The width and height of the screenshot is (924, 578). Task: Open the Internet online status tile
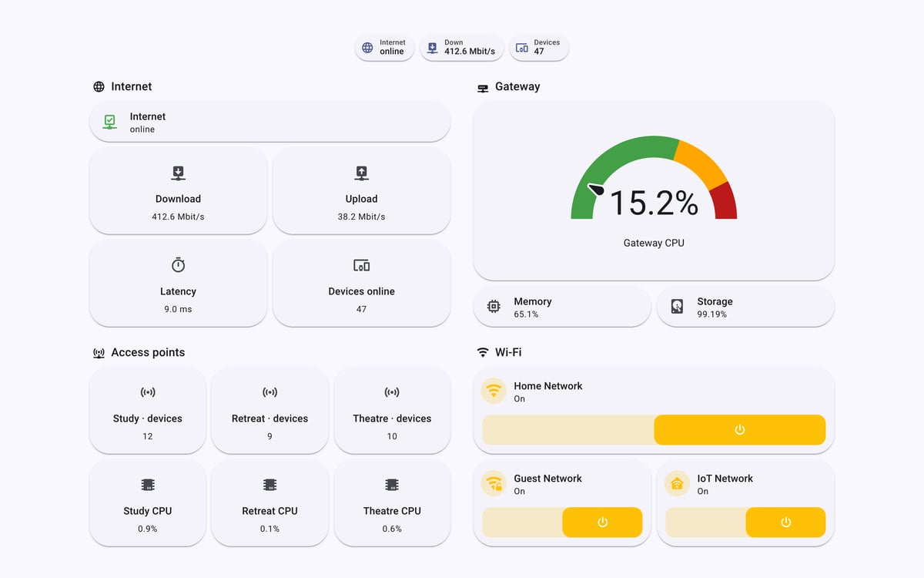[269, 122]
